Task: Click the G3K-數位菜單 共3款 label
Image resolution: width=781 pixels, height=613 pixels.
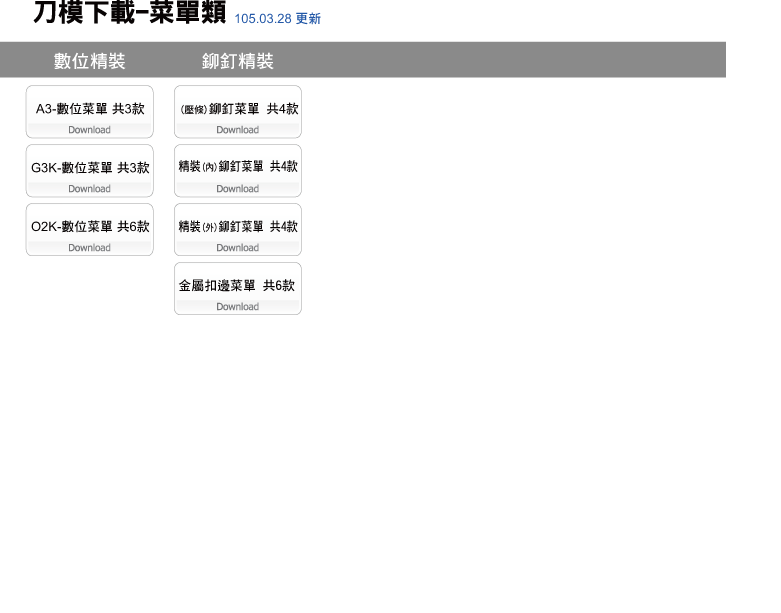Action: tap(90, 168)
